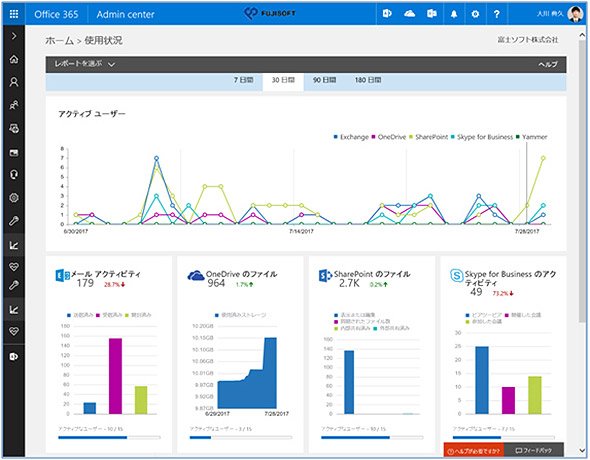This screenshot has width=590, height=460.
Task: Open the Admin centers icon at sidebar bottom
Action: point(14,356)
